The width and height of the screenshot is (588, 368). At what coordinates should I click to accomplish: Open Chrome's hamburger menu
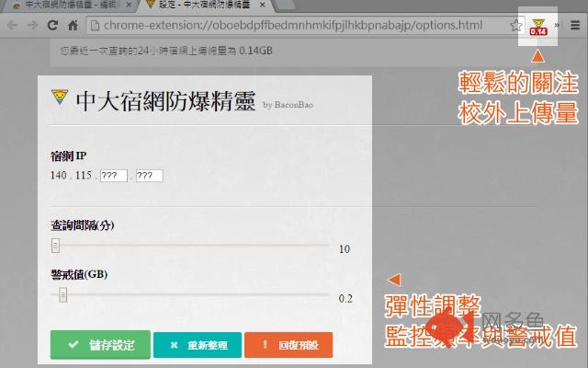575,25
